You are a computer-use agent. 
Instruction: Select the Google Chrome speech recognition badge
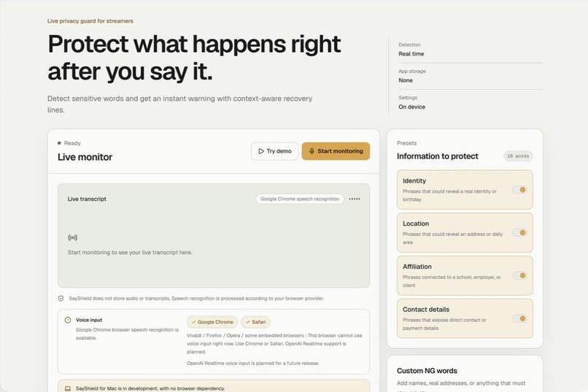pos(300,199)
